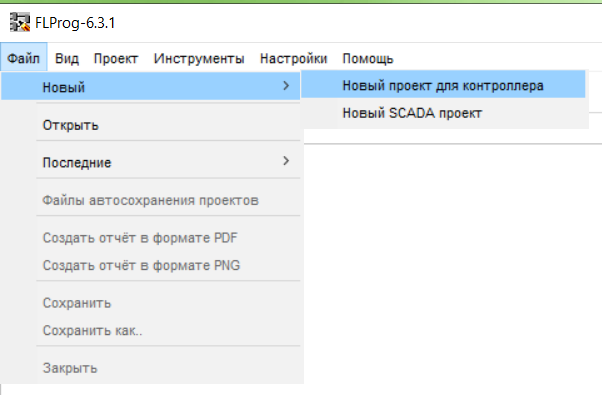Viewport: 602px width, 395px height.
Task: Click the FLProg application icon in title bar
Action: point(20,22)
